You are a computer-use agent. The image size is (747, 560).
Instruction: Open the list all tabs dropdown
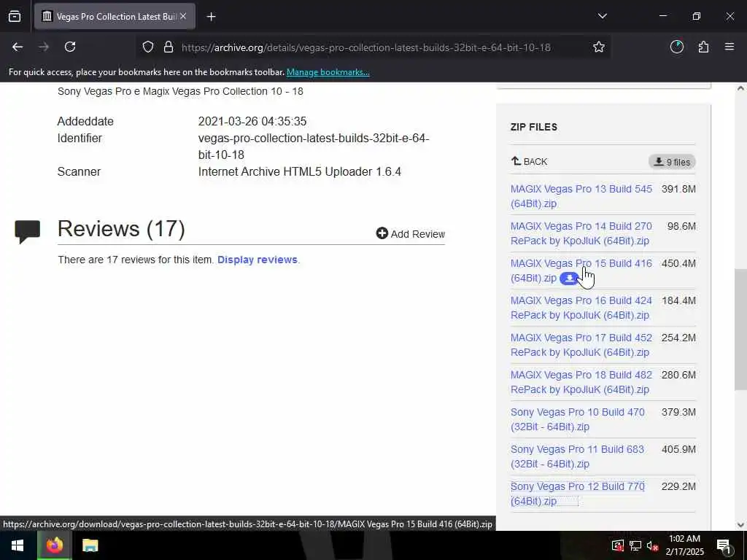[x=602, y=16]
